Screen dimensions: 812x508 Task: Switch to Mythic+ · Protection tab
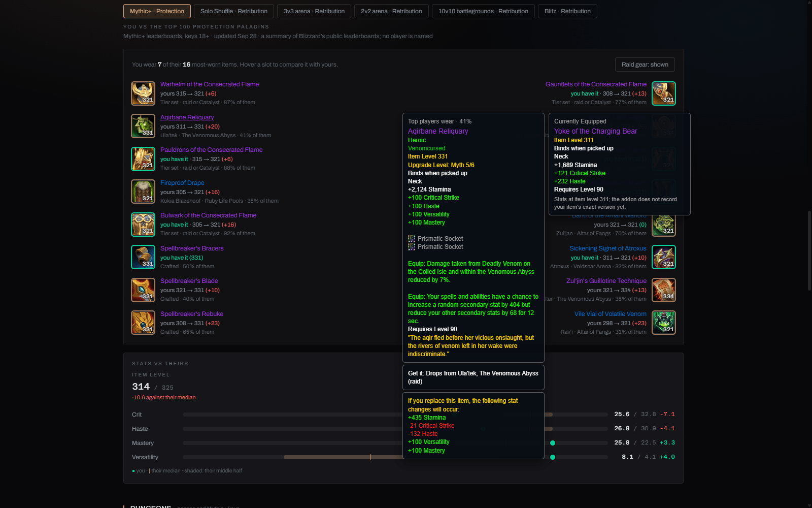(x=157, y=11)
